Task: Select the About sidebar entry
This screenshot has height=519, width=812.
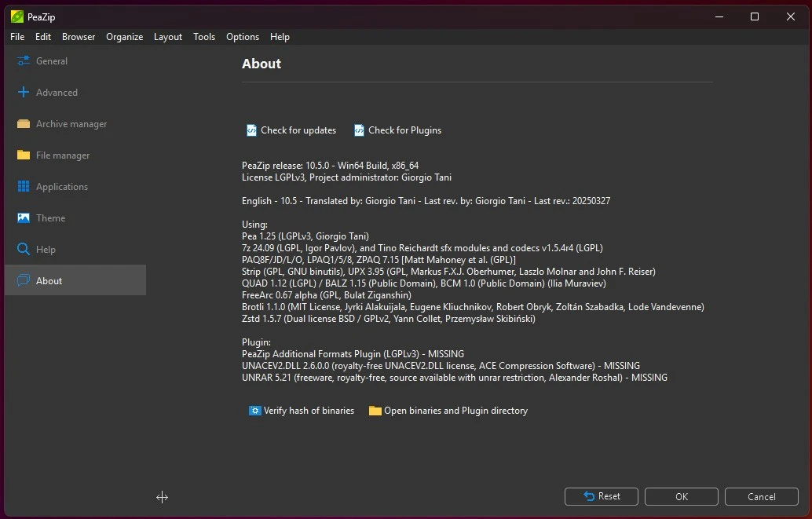Action: tap(75, 280)
